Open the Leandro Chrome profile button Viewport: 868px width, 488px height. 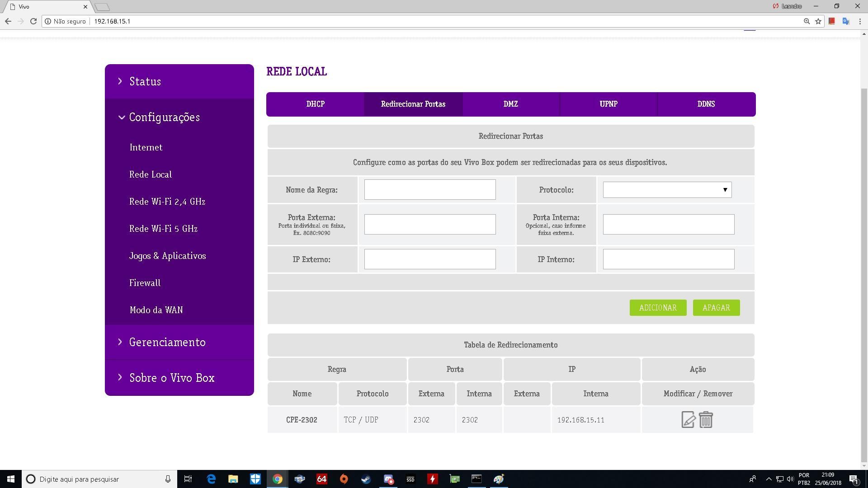(x=787, y=6)
